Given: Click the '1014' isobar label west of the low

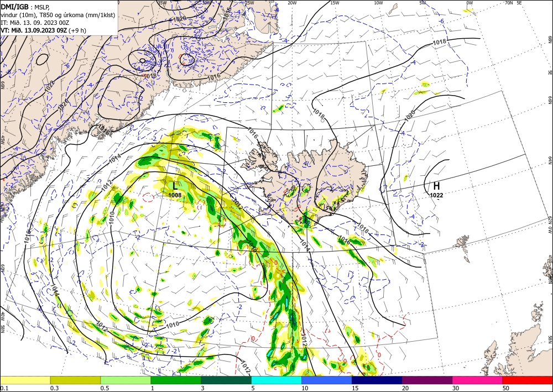Looking at the screenshot, I should click(115, 159).
